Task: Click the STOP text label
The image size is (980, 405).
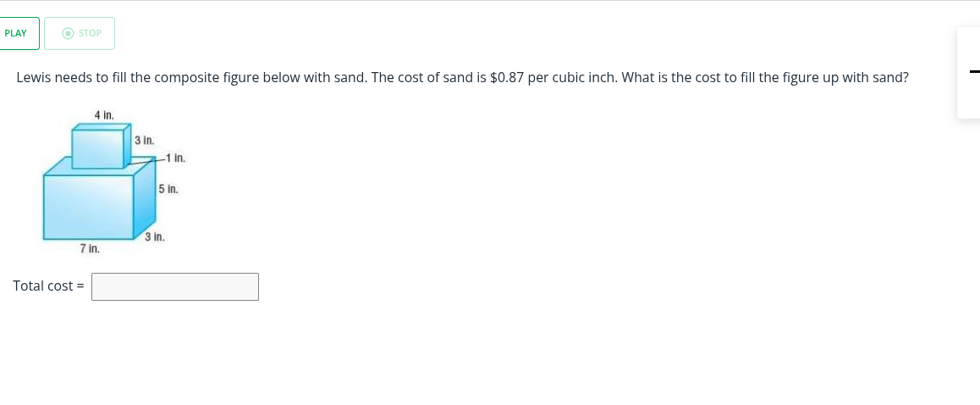Action: [x=90, y=33]
